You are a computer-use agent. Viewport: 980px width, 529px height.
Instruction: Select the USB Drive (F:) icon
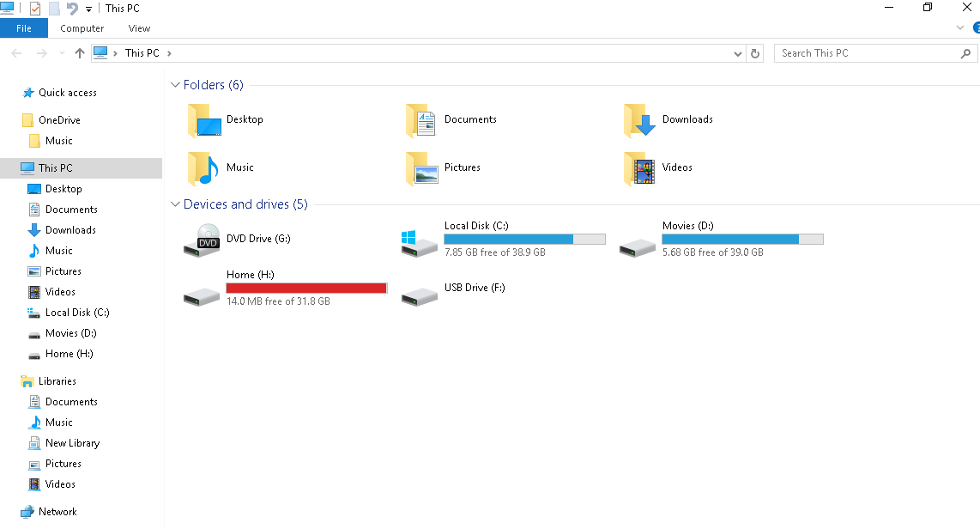[x=419, y=297]
